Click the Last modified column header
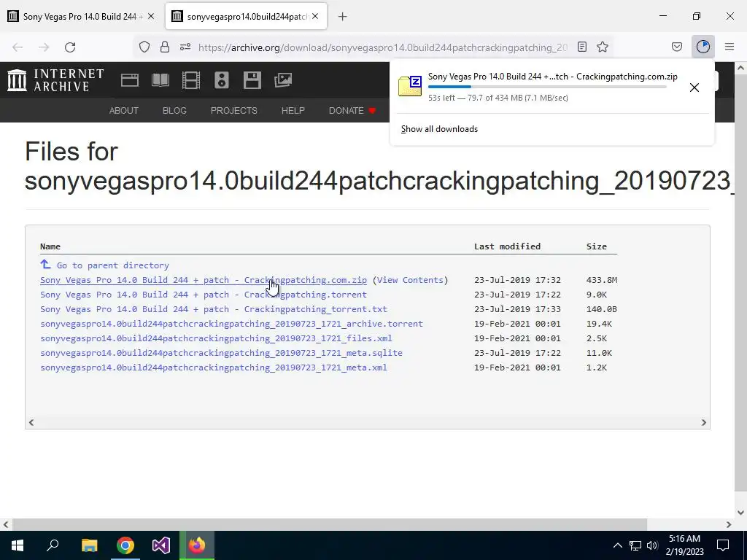 coord(508,246)
